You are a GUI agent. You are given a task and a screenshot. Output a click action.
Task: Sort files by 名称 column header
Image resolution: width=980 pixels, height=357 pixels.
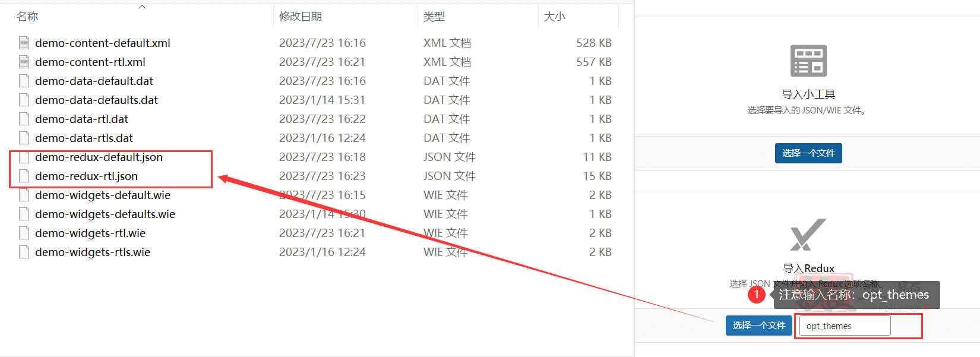click(x=27, y=16)
